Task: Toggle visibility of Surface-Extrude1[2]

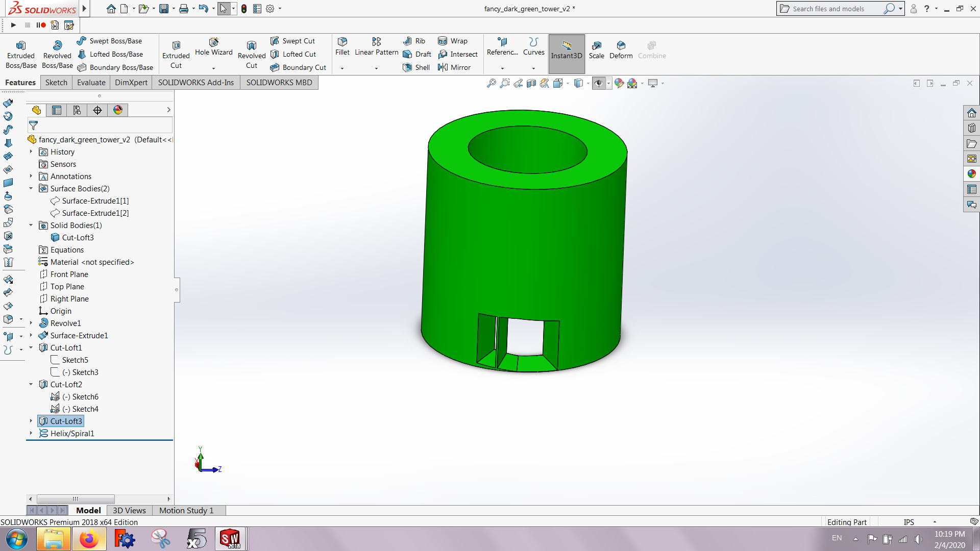Action: 94,213
